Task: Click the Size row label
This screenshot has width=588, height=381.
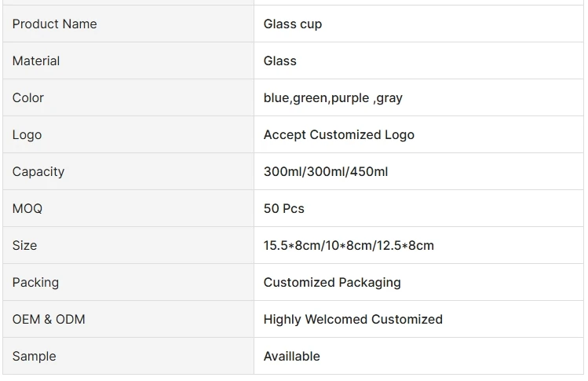Action: (25, 246)
